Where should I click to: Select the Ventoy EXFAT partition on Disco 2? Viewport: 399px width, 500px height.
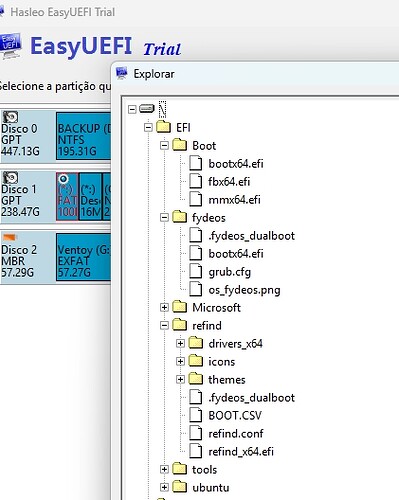pos(83,257)
